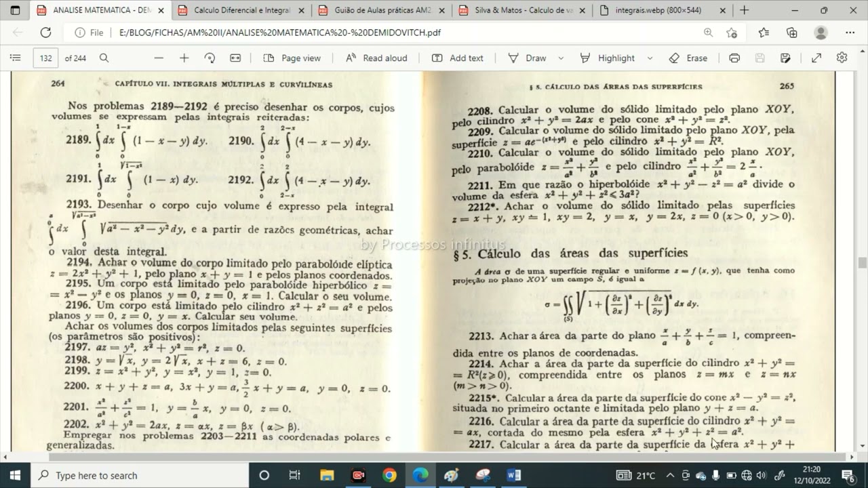Refresh the current page
The image size is (868, 488).
45,33
